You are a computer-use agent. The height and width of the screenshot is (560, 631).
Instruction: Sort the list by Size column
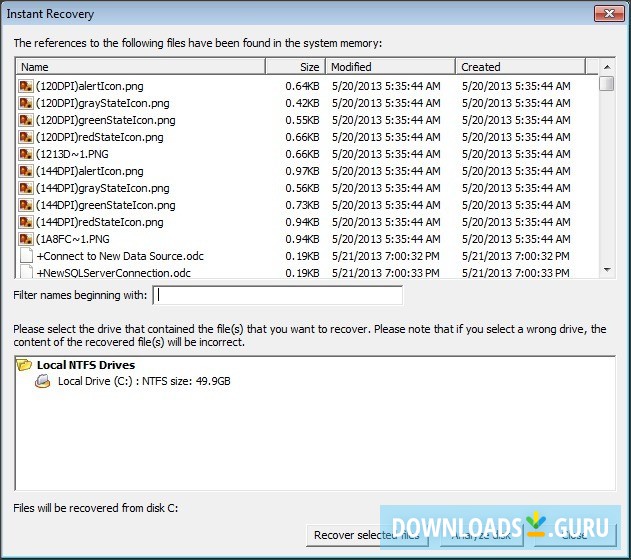[x=295, y=67]
